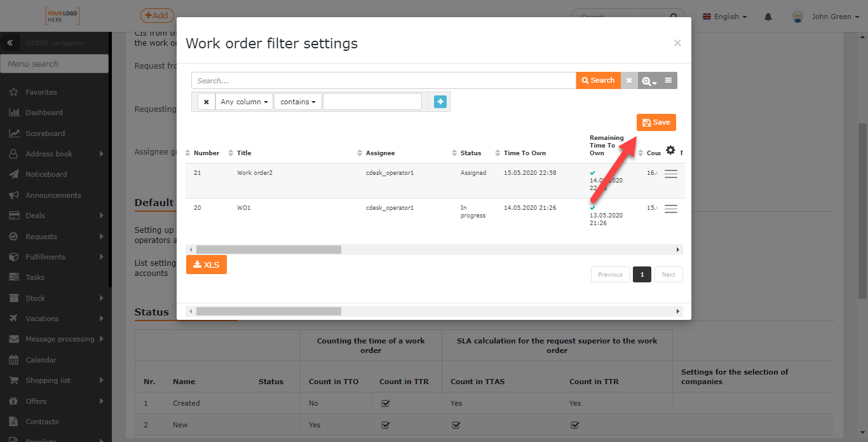Open Favorites in the sidebar

(x=41, y=92)
